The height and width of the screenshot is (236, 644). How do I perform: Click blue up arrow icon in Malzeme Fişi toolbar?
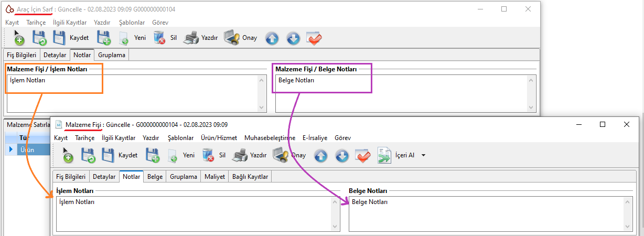[320, 156]
